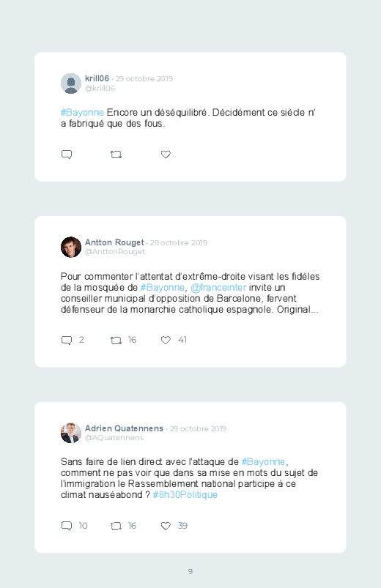The height and width of the screenshot is (588, 381).
Task: Open #Bayonne hashtag in Antton Rouget's tweet
Action: 162,288
